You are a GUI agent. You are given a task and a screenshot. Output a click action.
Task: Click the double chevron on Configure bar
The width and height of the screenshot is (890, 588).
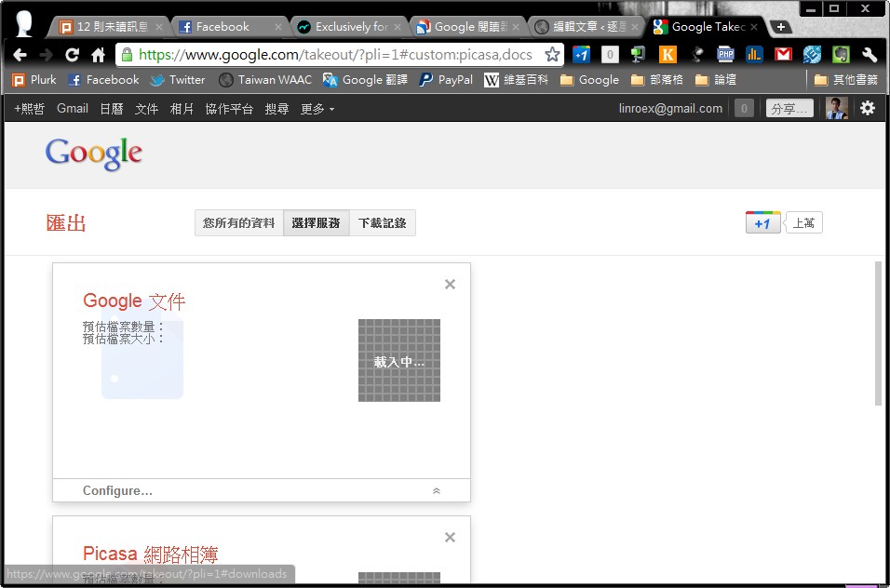pyautogui.click(x=436, y=491)
